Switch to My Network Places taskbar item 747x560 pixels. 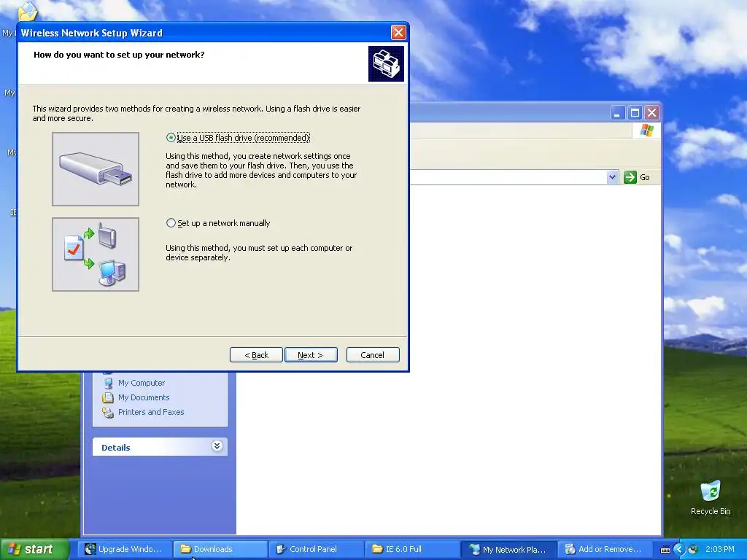coord(508,549)
